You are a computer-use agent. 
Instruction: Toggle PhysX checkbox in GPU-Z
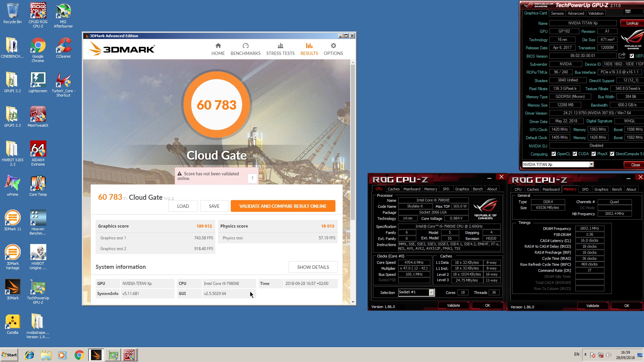pos(594,154)
